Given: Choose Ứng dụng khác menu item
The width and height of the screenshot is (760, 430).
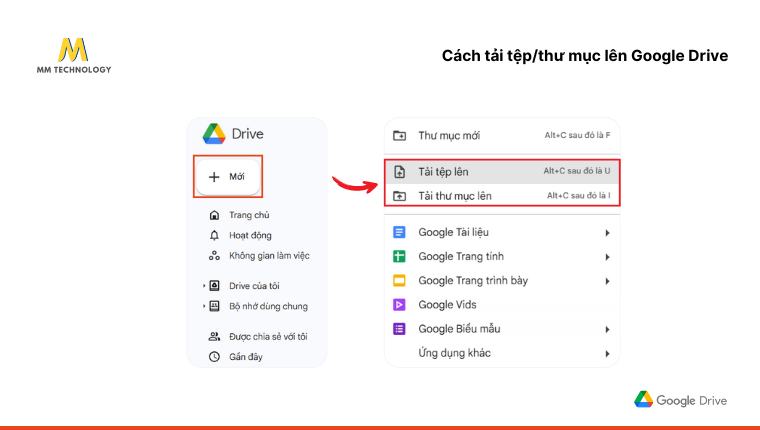Looking at the screenshot, I should pyautogui.click(x=502, y=353).
